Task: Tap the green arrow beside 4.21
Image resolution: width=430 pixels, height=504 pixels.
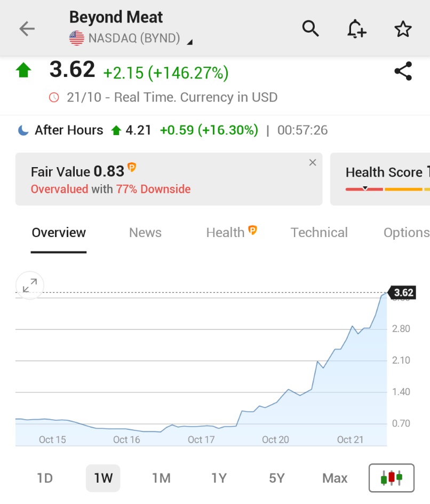Action: [116, 130]
